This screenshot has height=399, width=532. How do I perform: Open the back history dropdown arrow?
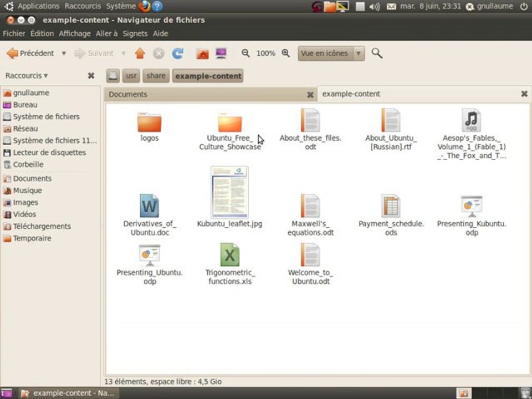(x=63, y=53)
